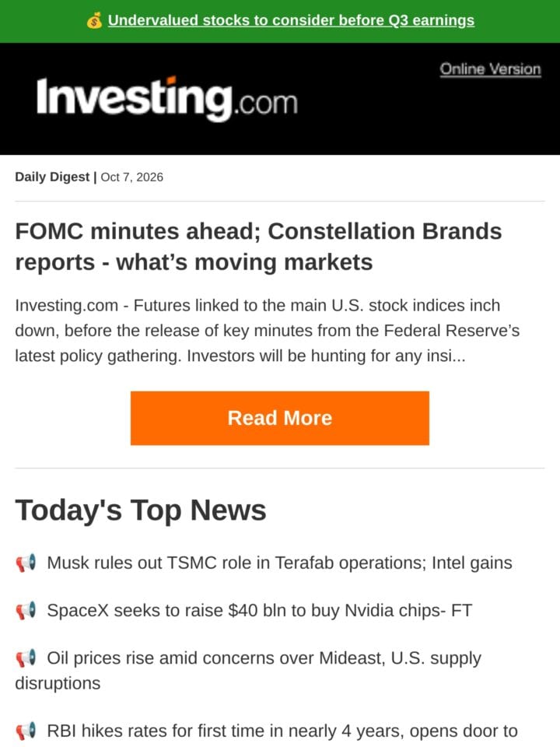Click megaphone icon beside SpaceX headline

pos(26,610)
